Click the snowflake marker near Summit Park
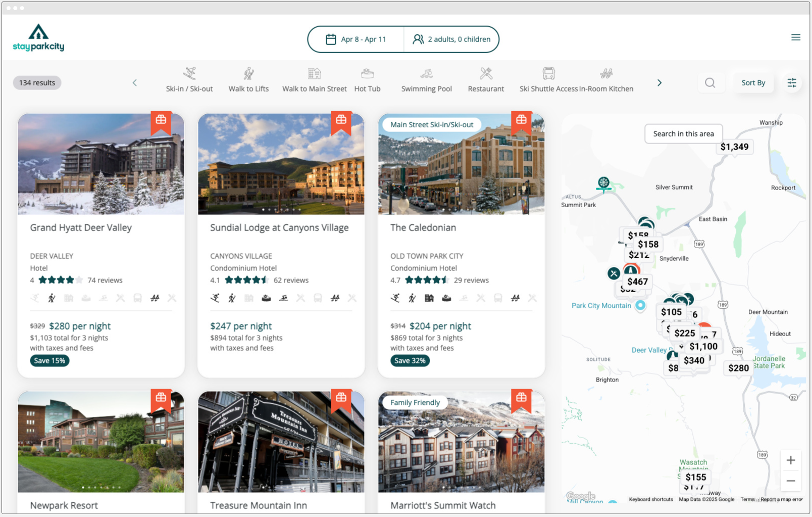Screen dimensions: 812x517 603,184
